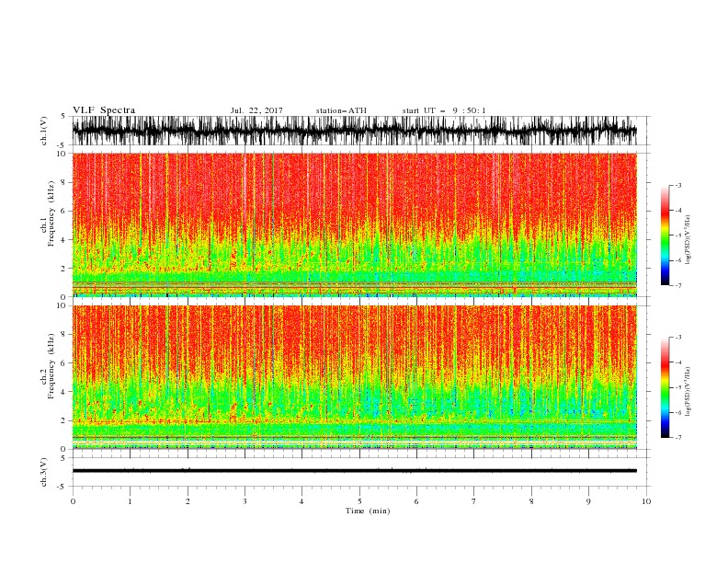Click the "-3" tick on ch.1 color bar
This screenshot has width=728, height=563.
click(677, 185)
